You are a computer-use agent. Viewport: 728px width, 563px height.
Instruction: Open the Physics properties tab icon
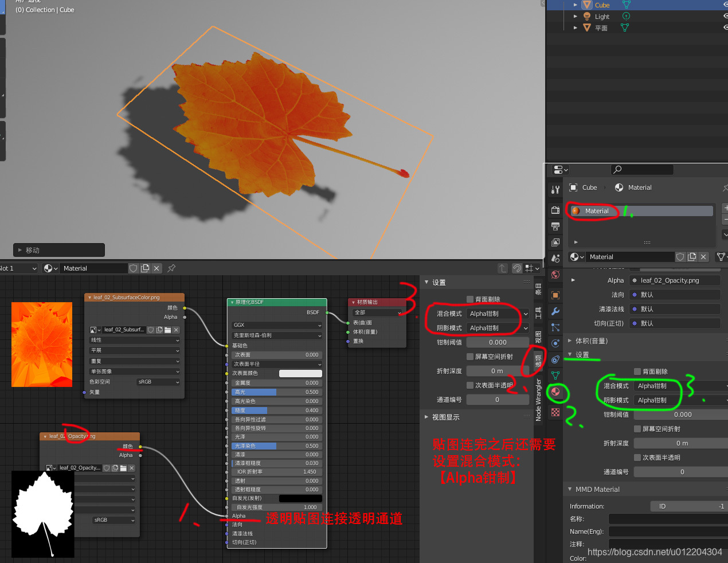pos(555,343)
